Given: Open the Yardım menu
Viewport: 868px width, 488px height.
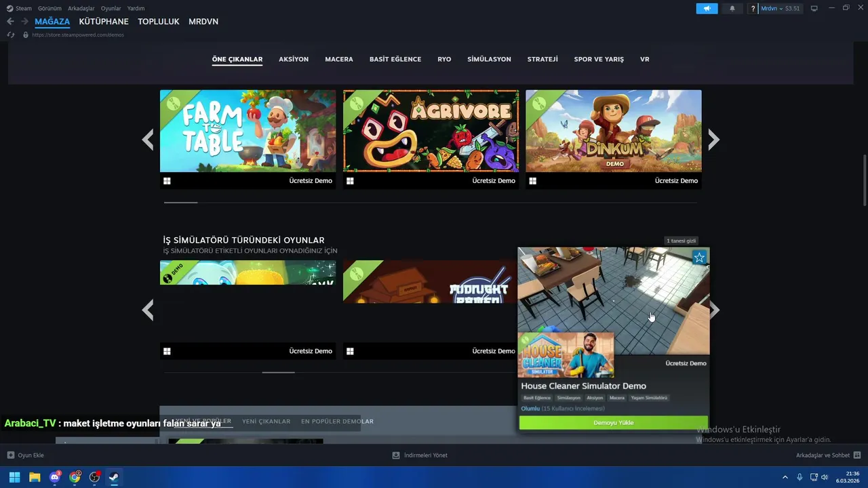Looking at the screenshot, I should (x=136, y=8).
